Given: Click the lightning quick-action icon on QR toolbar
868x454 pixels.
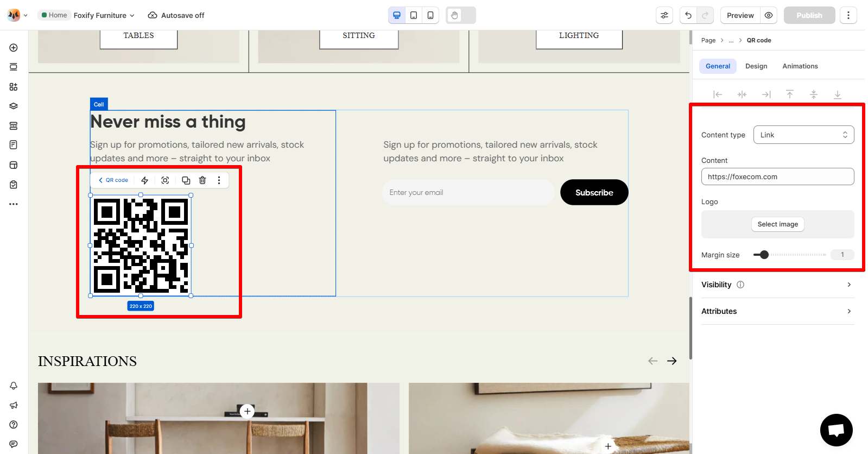Looking at the screenshot, I should coord(144,180).
